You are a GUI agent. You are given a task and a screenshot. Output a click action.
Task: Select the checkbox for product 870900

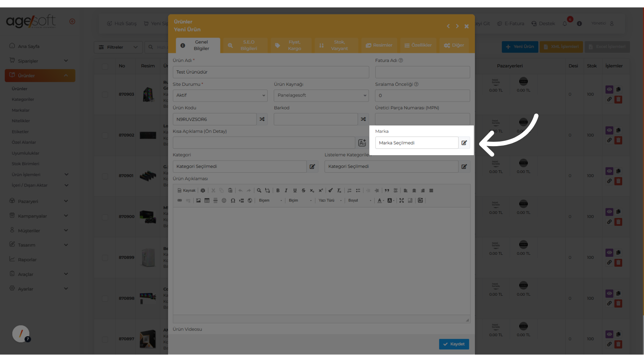coord(105,217)
